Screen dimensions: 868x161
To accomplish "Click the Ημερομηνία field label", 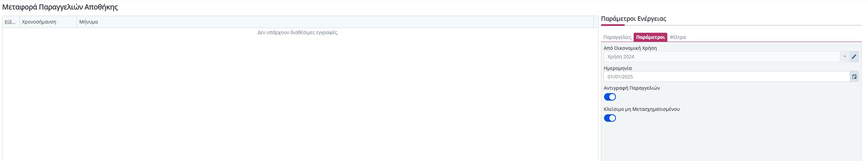I will (x=617, y=68).
